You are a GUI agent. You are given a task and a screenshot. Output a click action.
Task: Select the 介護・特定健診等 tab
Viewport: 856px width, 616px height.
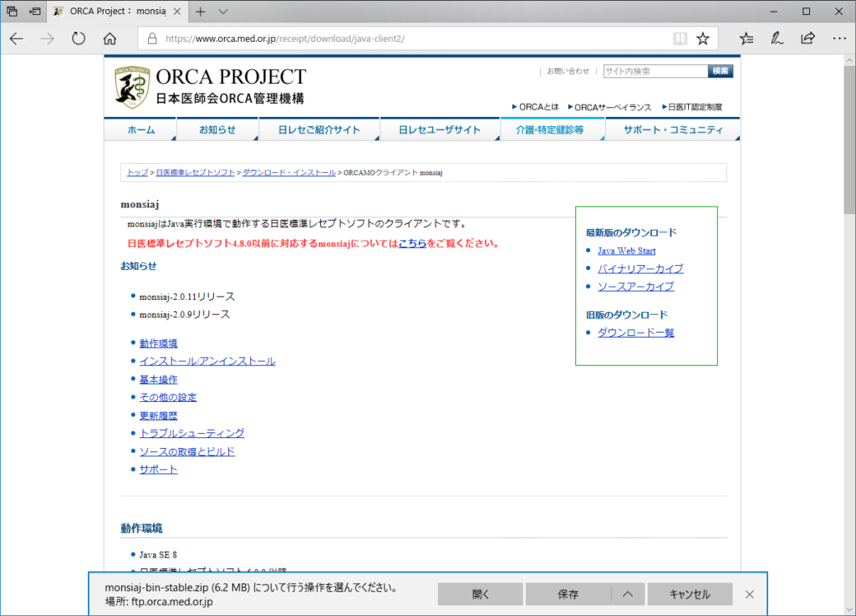552,130
